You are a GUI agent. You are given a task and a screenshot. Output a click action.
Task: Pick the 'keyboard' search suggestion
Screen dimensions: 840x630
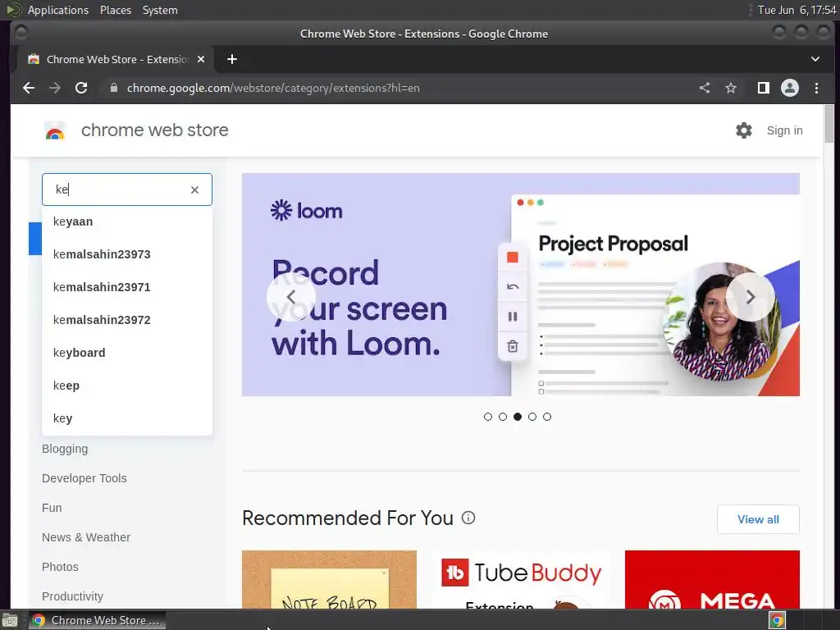pos(127,353)
